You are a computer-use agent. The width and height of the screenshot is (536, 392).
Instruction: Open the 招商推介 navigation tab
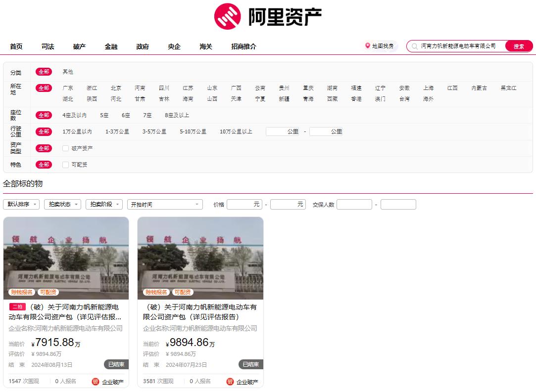tap(244, 46)
